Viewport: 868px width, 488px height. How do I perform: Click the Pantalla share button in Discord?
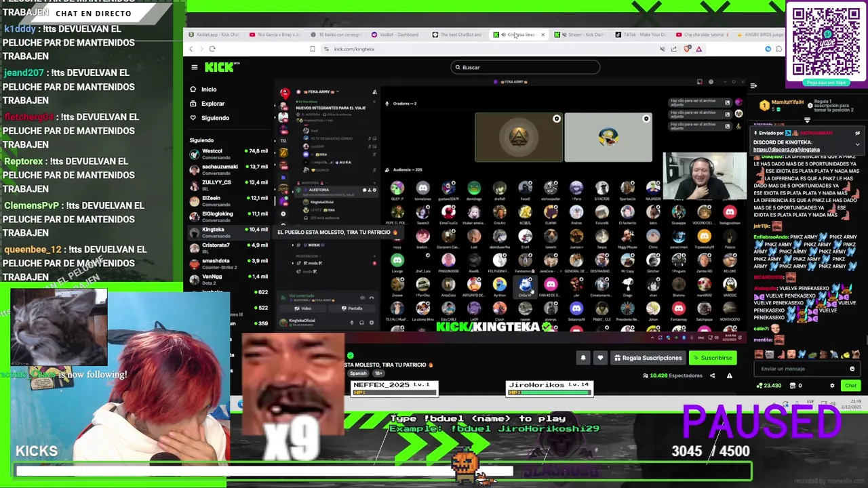[351, 308]
